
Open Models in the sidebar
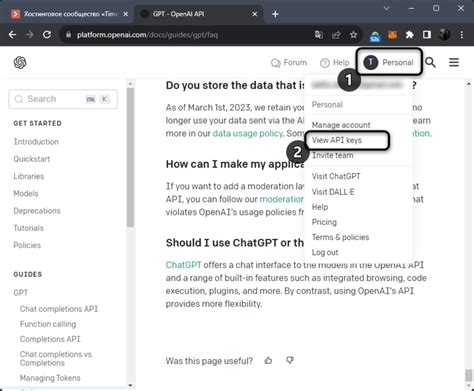click(26, 194)
